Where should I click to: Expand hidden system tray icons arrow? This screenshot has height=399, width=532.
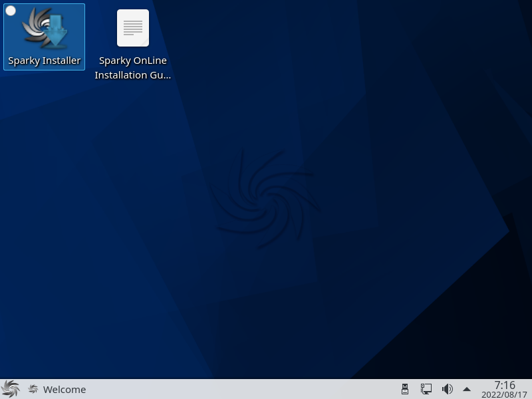(467, 389)
